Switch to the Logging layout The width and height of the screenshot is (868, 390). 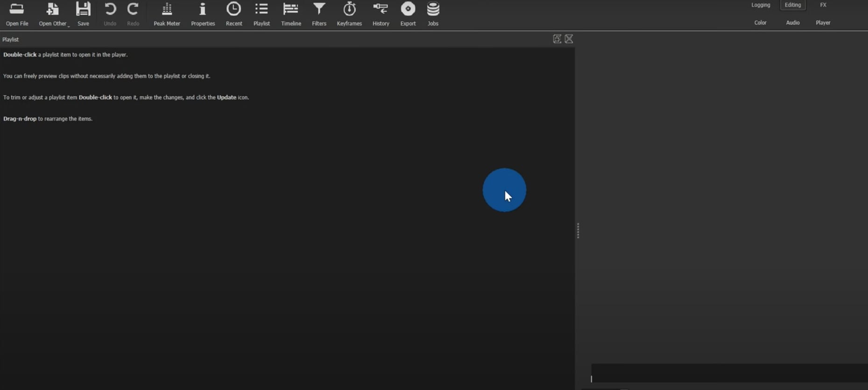coord(761,5)
